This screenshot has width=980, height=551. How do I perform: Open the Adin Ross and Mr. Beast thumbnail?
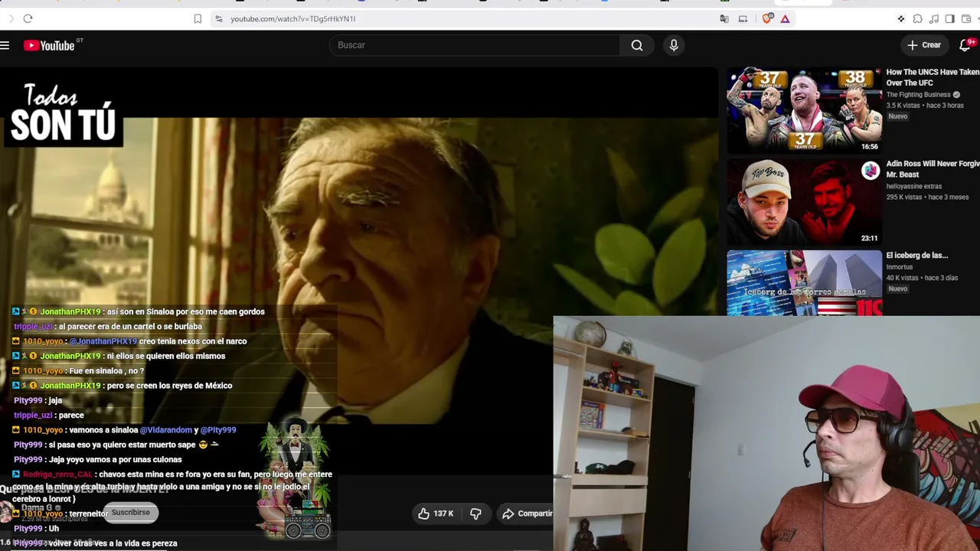804,202
